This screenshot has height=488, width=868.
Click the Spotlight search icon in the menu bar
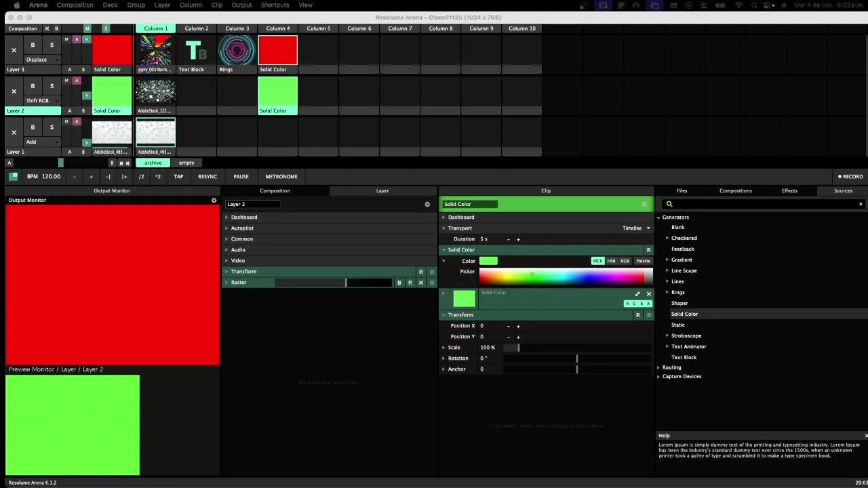755,5
